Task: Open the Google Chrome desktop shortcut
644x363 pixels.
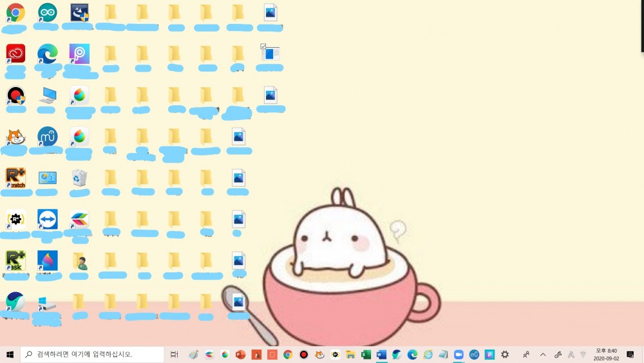Action: pos(15,13)
